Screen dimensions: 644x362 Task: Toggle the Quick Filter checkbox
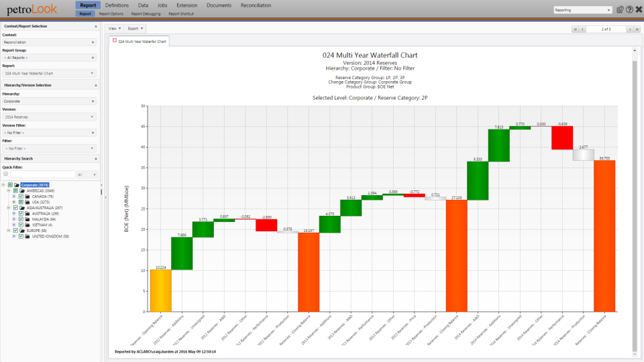[6, 174]
